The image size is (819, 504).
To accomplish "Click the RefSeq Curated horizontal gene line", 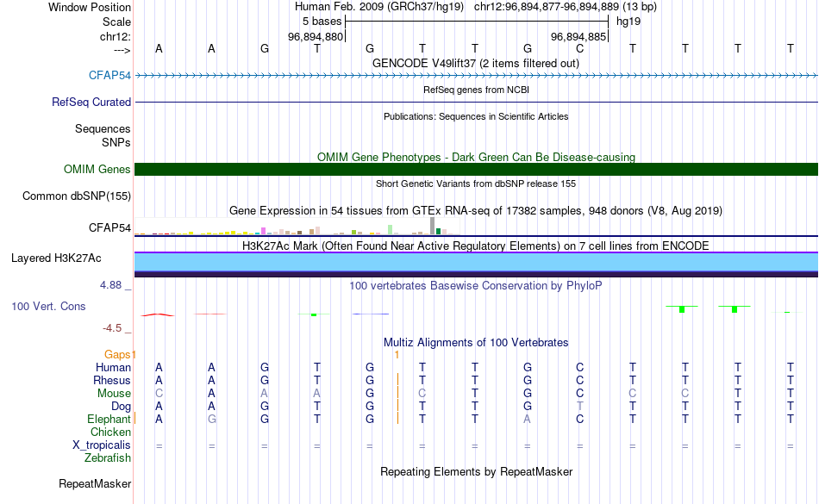I will pos(477,102).
